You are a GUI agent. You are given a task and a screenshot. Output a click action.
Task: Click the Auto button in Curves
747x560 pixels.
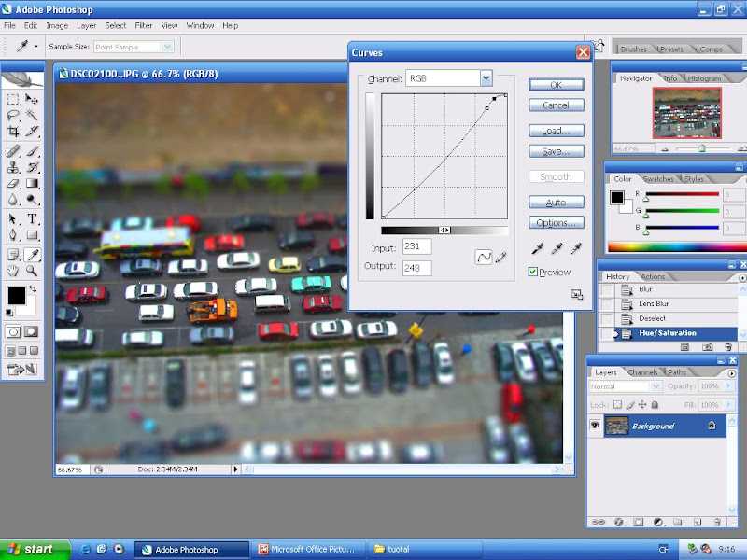(x=556, y=203)
